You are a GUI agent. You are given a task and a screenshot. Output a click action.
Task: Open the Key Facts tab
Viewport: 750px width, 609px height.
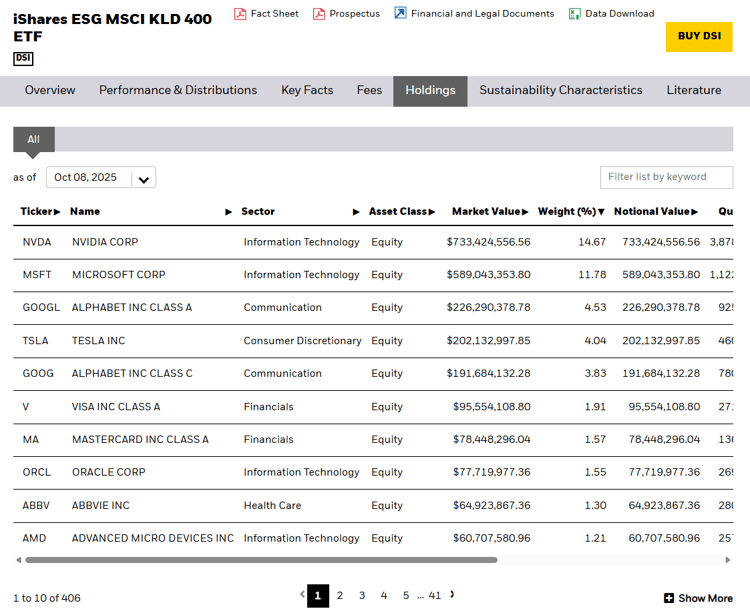[x=307, y=90]
